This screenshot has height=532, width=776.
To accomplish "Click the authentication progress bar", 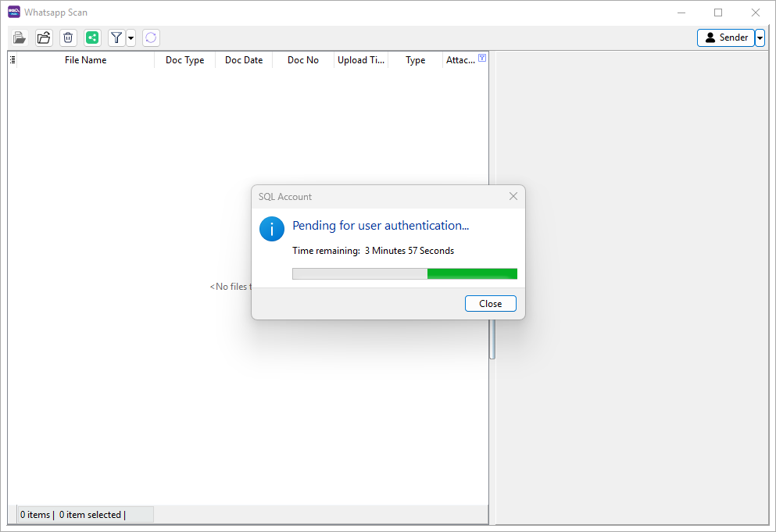I will click(404, 273).
